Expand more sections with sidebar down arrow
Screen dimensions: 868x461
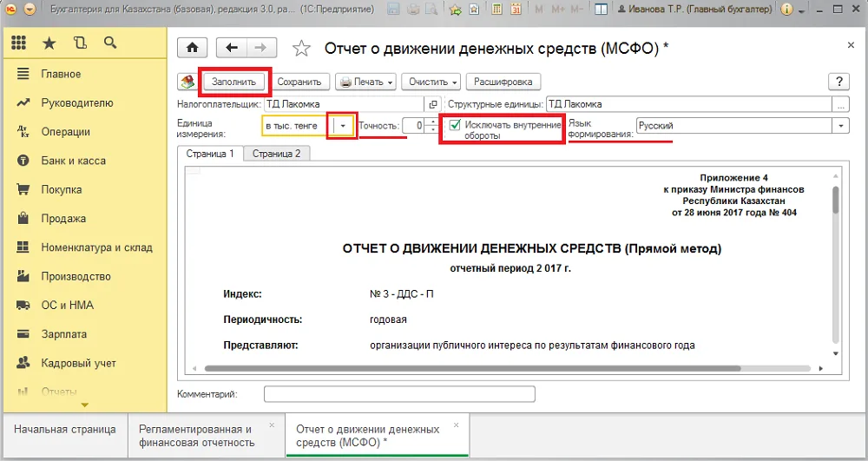coord(85,405)
